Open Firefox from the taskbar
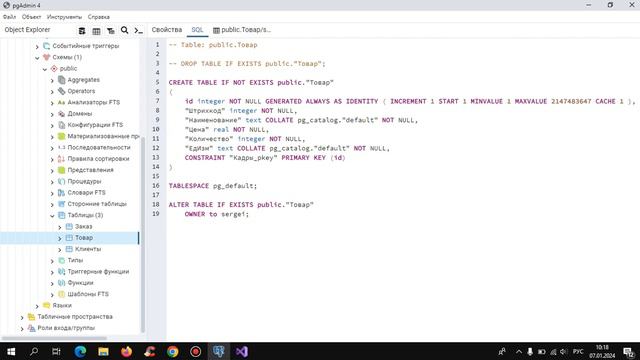The image size is (640, 360). point(127,351)
